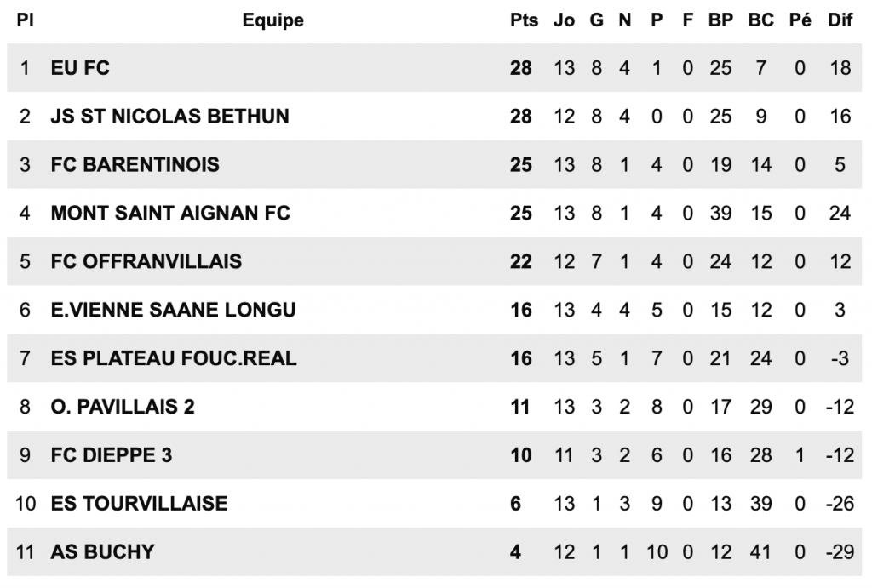Click the EU FC team name

click(80, 67)
